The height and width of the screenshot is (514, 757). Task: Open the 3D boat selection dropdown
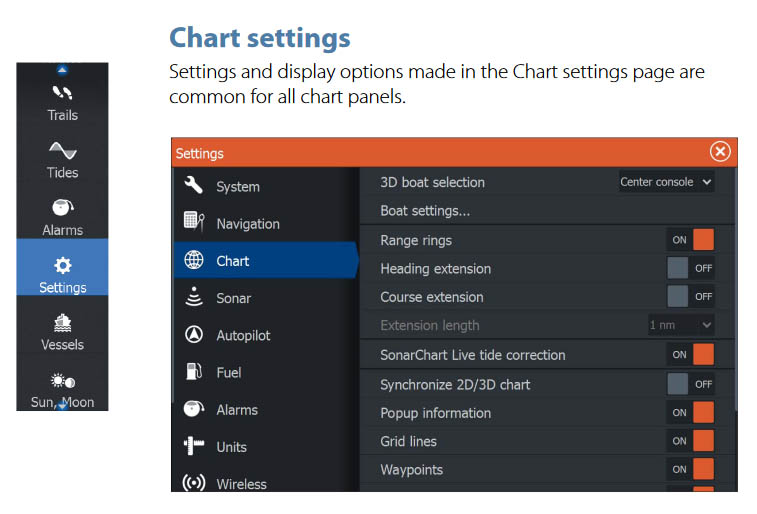tap(666, 182)
